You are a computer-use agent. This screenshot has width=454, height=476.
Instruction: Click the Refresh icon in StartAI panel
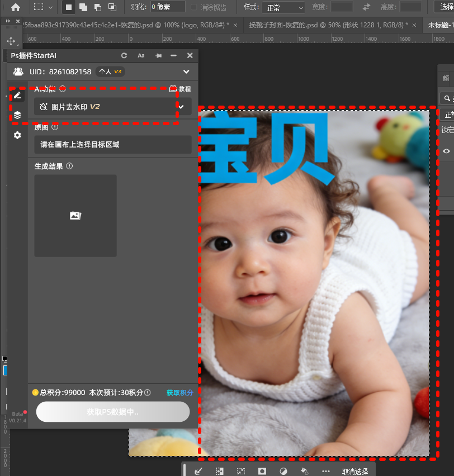coord(124,56)
